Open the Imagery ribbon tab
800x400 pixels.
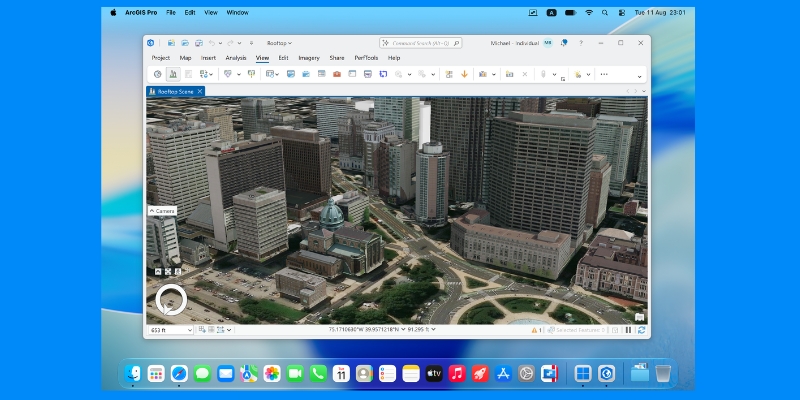point(309,58)
